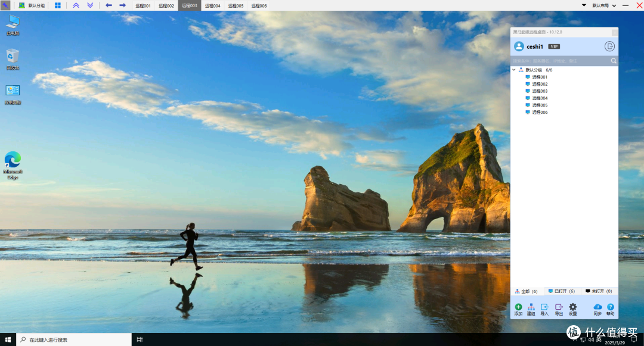
Task: Open Task View on the taskbar
Action: 140,339
